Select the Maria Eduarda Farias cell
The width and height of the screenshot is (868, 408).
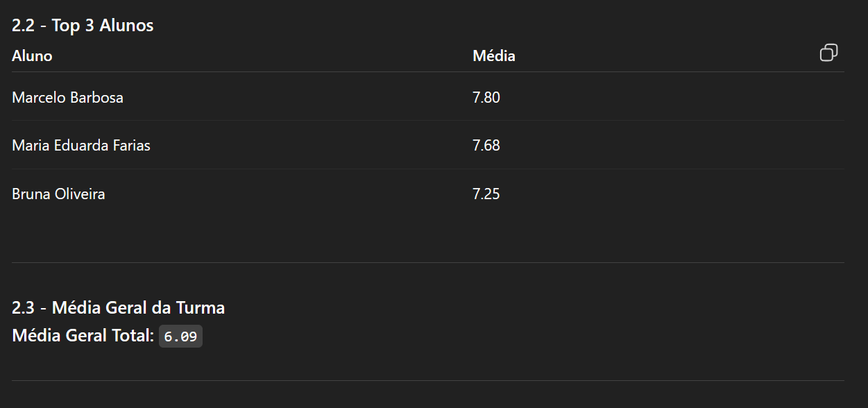point(80,146)
